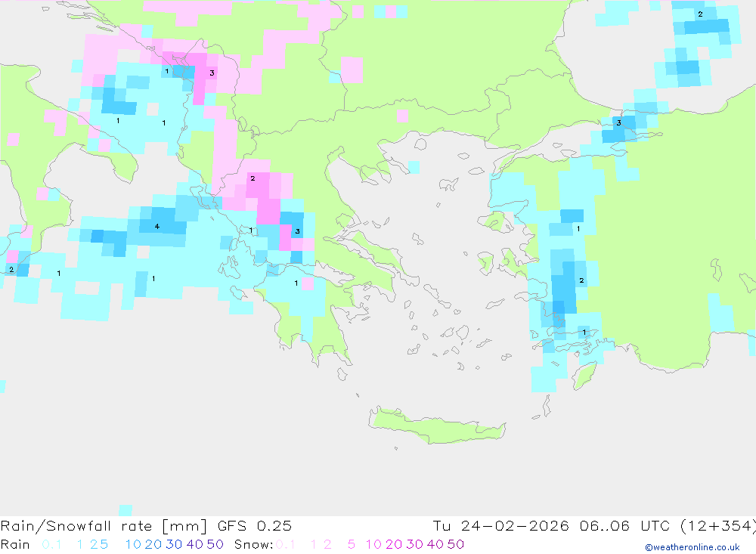756x554 pixels.
Task: Click the "(12+354)" forecast offset text
Action: [x=718, y=525]
